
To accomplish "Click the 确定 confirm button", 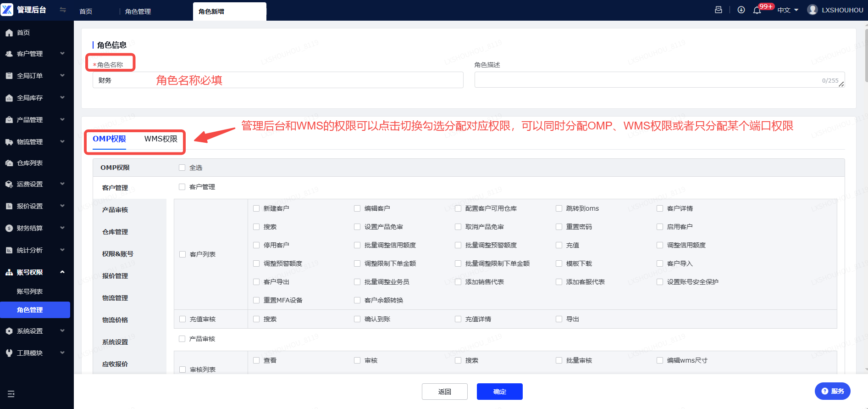I will pyautogui.click(x=500, y=392).
